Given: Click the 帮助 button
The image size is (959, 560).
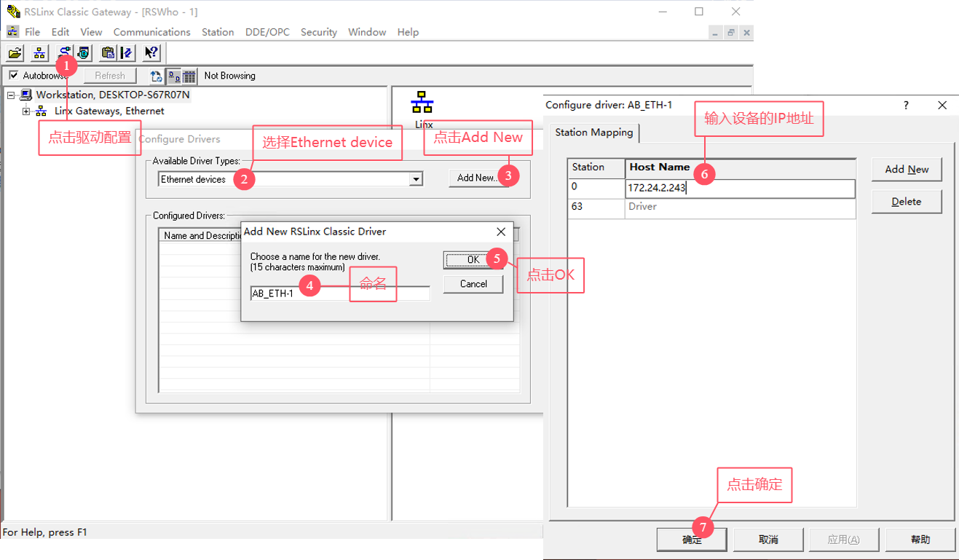Looking at the screenshot, I should (x=920, y=540).
